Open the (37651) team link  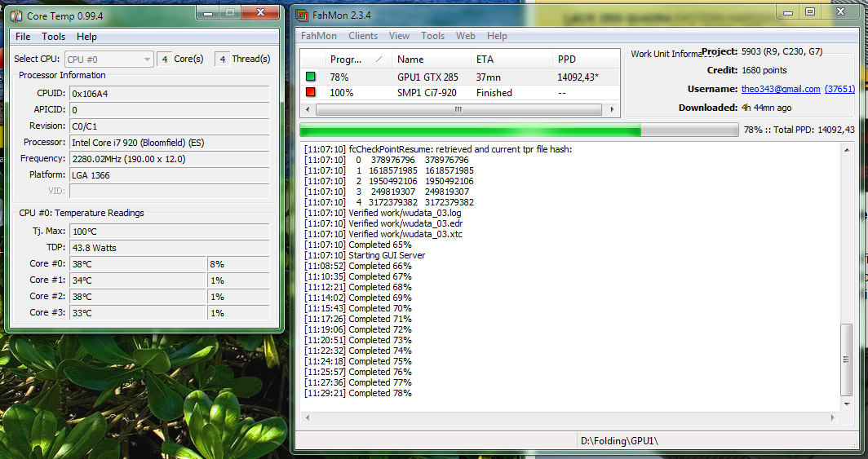pos(839,89)
